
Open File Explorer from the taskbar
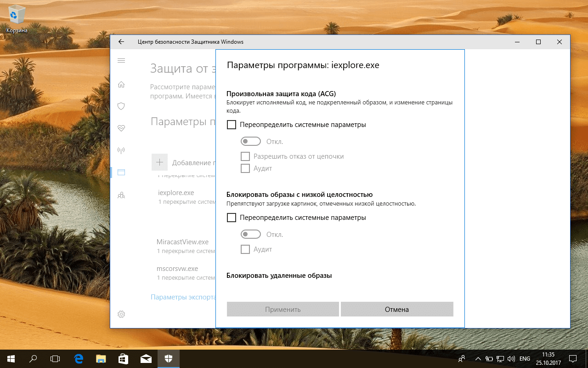click(x=101, y=358)
